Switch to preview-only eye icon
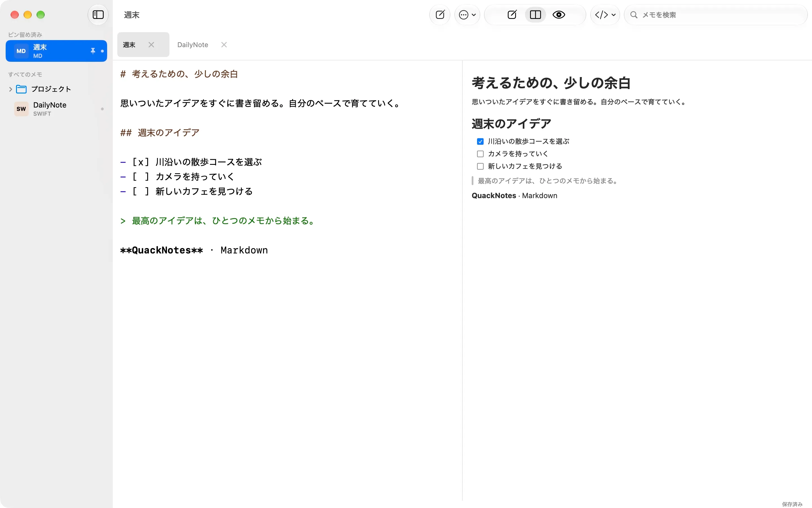Image resolution: width=812 pixels, height=508 pixels. [559, 15]
